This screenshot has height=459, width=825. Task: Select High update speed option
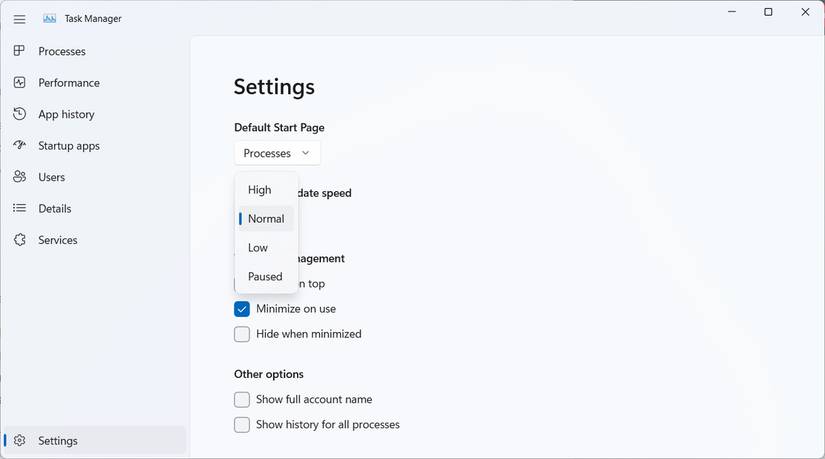click(260, 190)
